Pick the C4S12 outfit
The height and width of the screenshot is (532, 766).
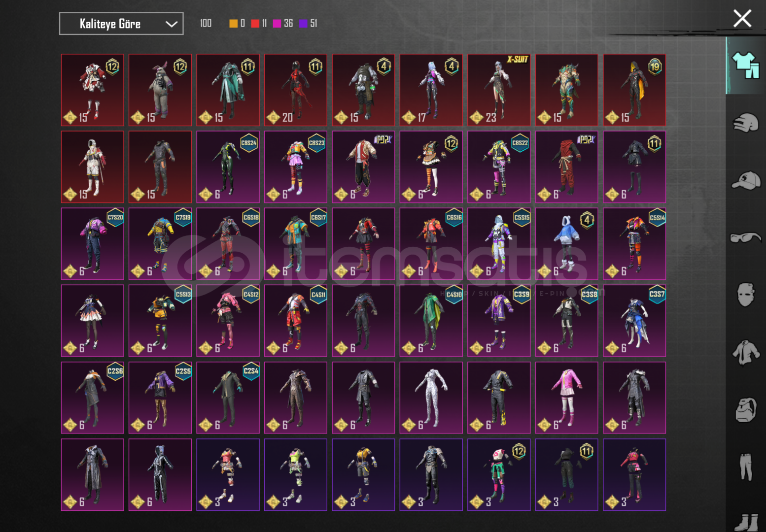click(228, 321)
